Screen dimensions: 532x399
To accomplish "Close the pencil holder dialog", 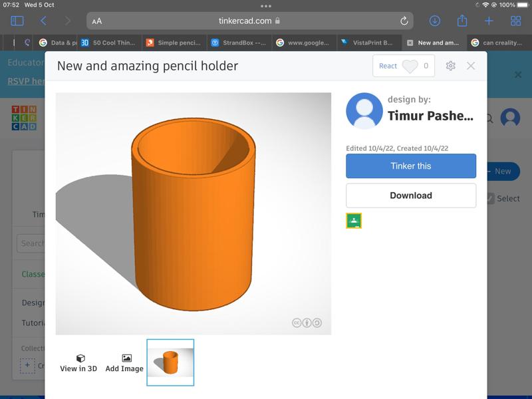I will pyautogui.click(x=471, y=66).
